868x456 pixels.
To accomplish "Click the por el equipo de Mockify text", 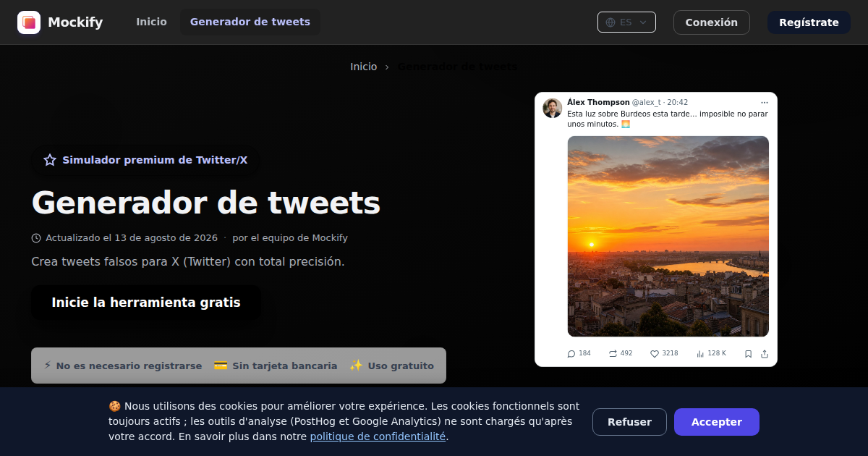I will coord(290,238).
